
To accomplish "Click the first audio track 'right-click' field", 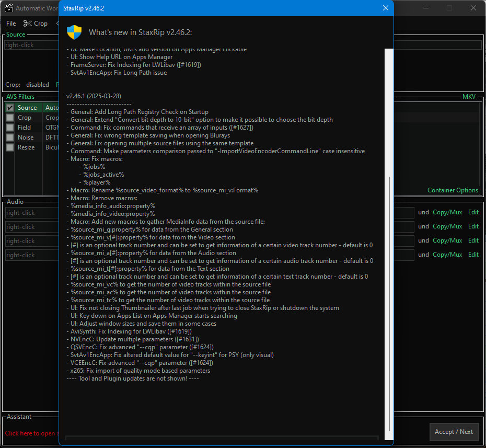I will pos(32,213).
